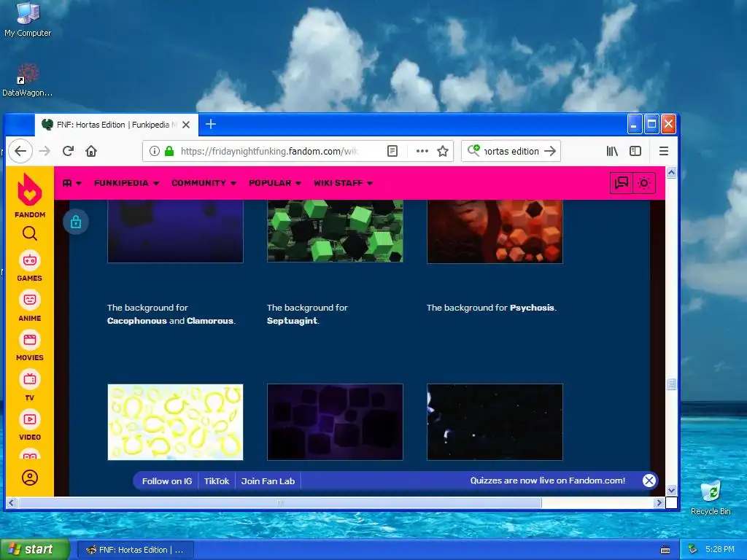
Task: Click the hortas edition search field
Action: click(x=511, y=152)
